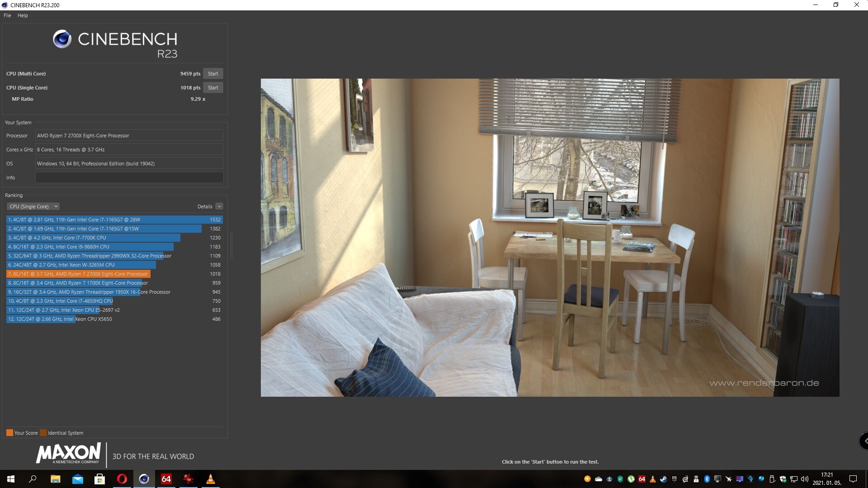Open Opera browser from the taskbar
The width and height of the screenshot is (868, 488).
(122, 479)
